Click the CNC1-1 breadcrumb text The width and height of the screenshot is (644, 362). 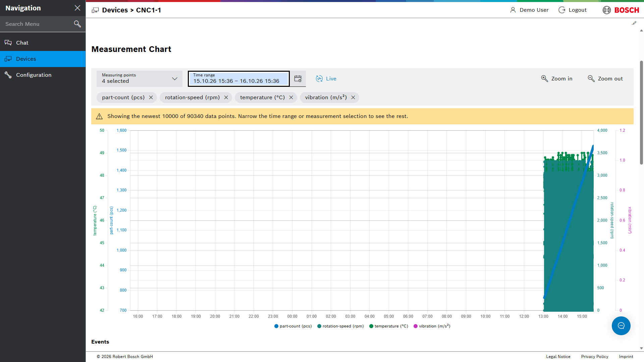pyautogui.click(x=149, y=10)
